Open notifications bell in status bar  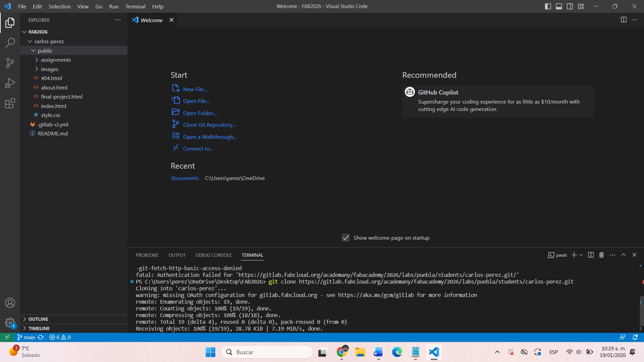point(635,337)
